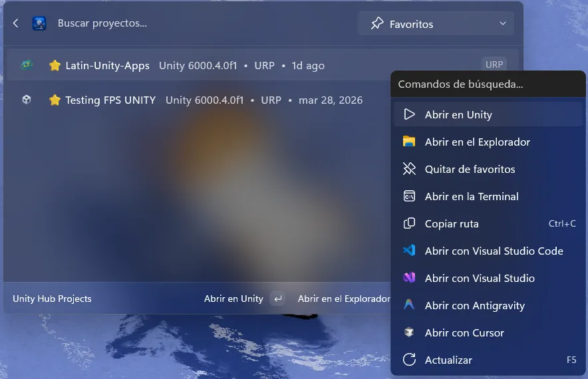Click the Unity Hub Projects label
588x379 pixels.
(x=52, y=299)
